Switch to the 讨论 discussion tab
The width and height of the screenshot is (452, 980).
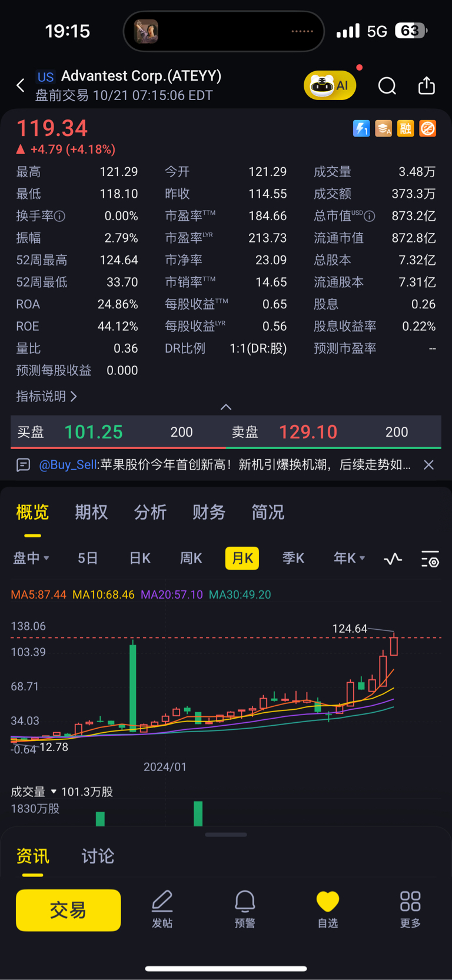[98, 856]
